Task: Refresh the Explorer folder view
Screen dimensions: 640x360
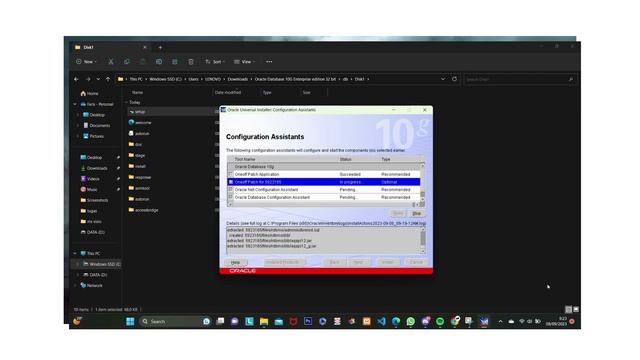Action: (x=454, y=79)
